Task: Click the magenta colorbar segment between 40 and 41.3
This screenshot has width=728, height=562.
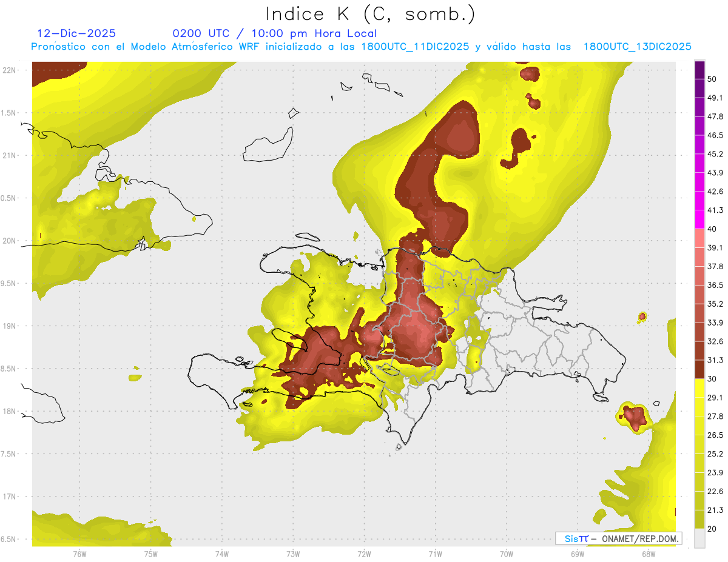Action: pyautogui.click(x=700, y=219)
